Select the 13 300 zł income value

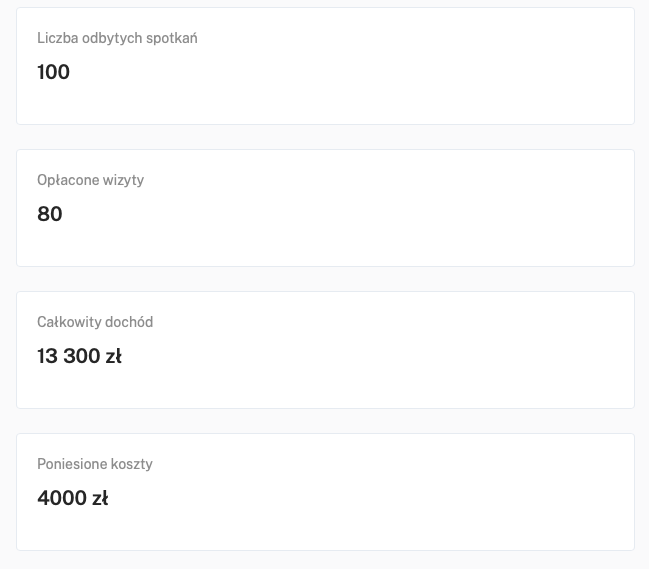point(79,356)
